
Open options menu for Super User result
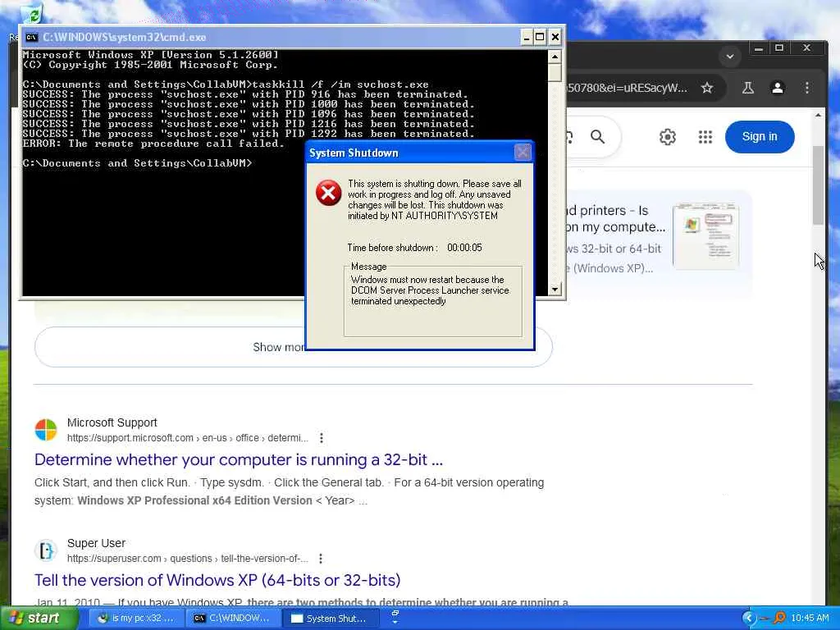tap(321, 559)
